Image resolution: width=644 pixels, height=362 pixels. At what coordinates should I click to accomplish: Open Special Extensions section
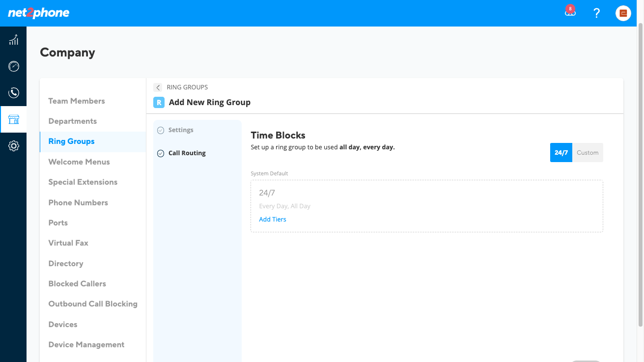83,182
